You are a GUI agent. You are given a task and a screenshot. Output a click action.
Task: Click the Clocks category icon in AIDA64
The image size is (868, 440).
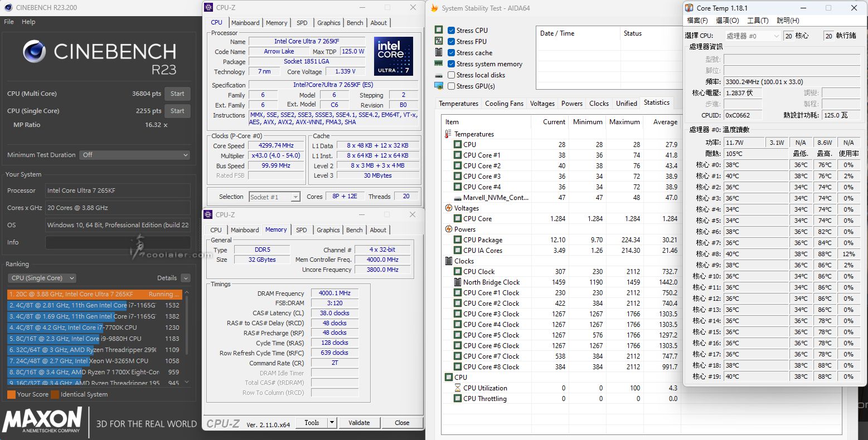[448, 261]
